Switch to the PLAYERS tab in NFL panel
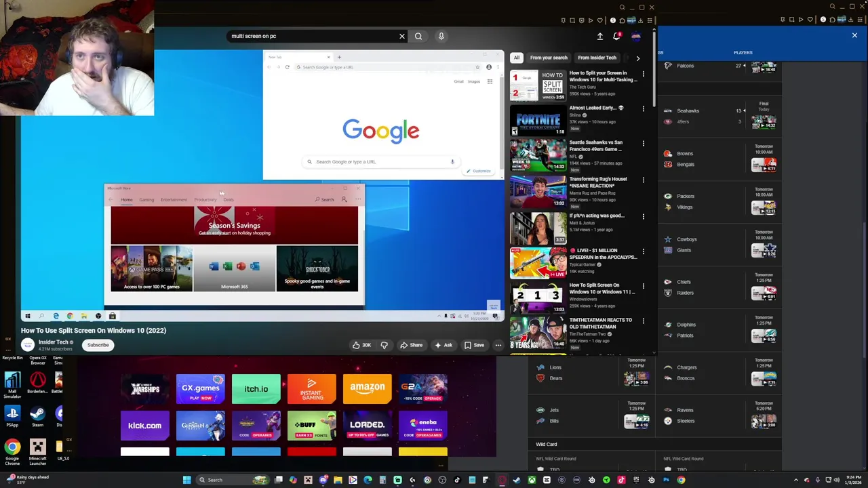The image size is (868, 488). coord(743,52)
